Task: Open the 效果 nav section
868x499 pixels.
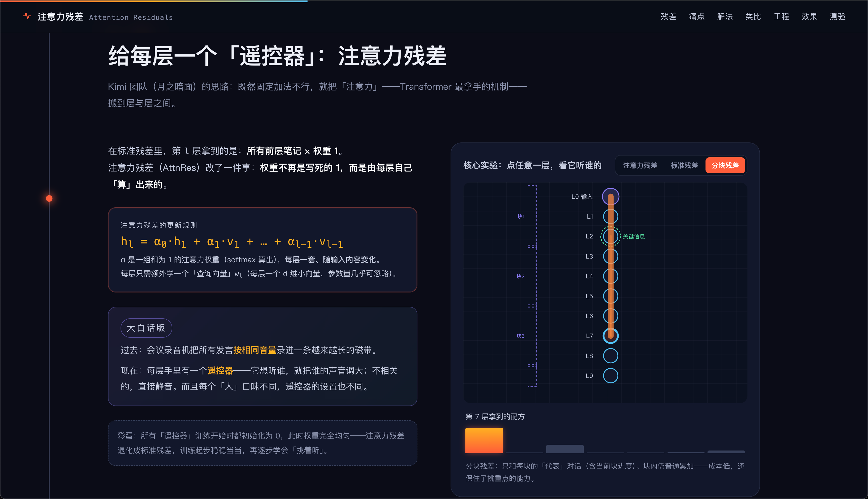Action: (809, 16)
